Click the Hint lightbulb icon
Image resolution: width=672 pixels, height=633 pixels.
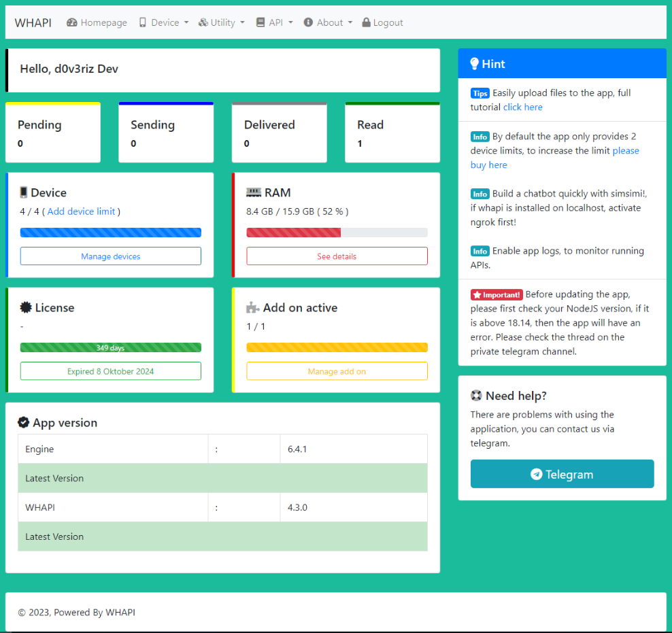tap(474, 64)
